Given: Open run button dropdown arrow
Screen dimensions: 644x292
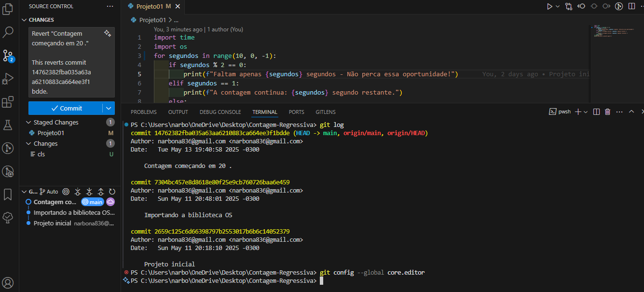Looking at the screenshot, I should point(558,6).
